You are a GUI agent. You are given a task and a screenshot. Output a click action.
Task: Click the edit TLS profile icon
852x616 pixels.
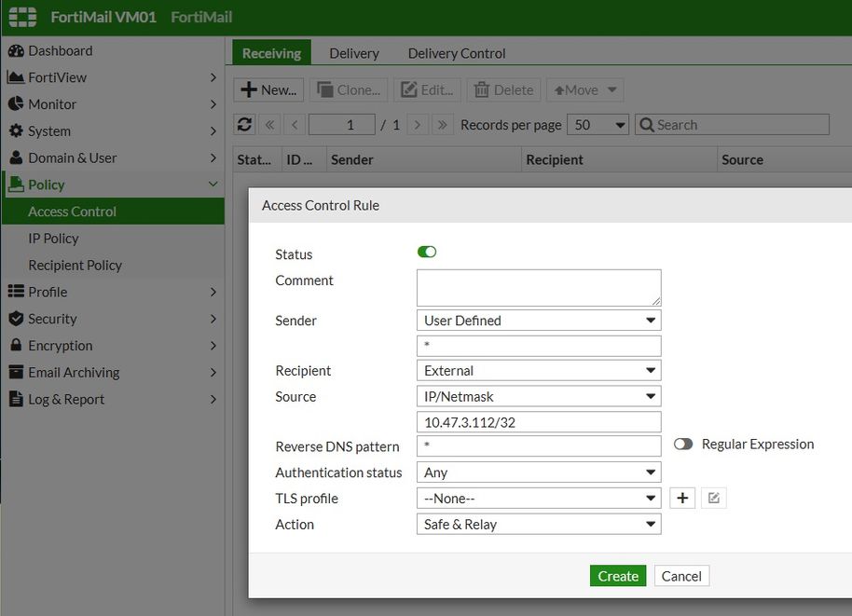(713, 499)
